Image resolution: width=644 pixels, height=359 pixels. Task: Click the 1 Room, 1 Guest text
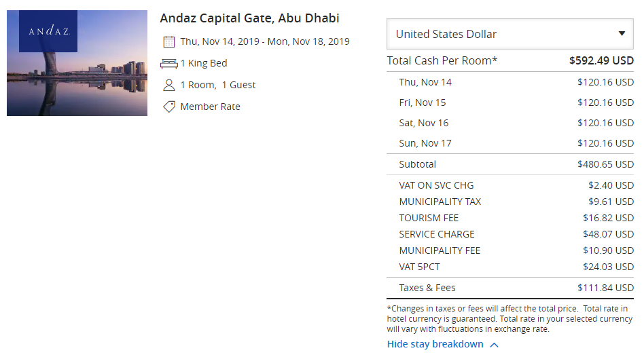[218, 85]
